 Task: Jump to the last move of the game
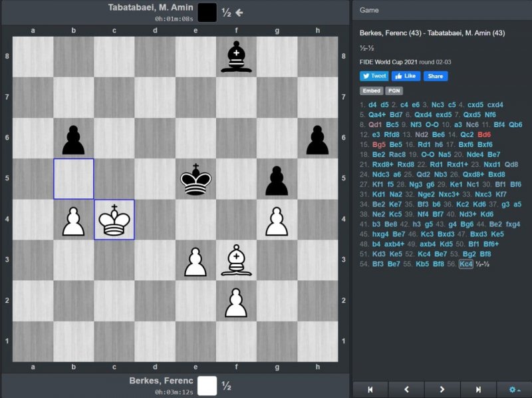pyautogui.click(x=478, y=389)
